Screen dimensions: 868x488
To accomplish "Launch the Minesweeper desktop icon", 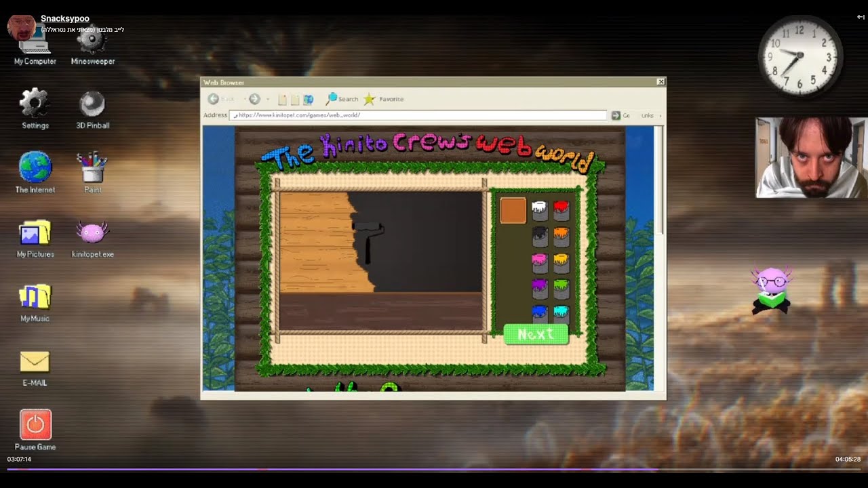I will coord(93,46).
